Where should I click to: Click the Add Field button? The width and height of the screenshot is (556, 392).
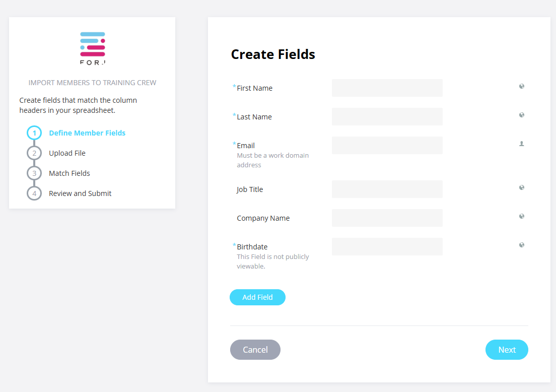click(x=257, y=297)
